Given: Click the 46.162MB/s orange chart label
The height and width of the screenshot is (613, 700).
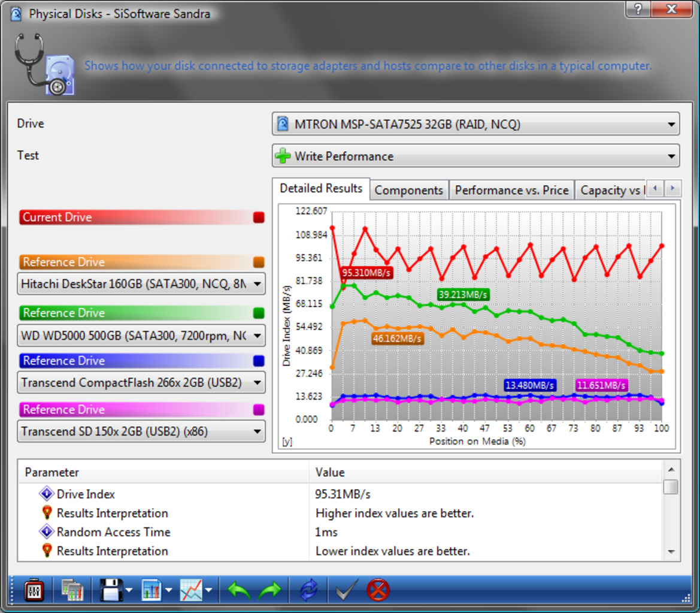Looking at the screenshot, I should click(398, 339).
